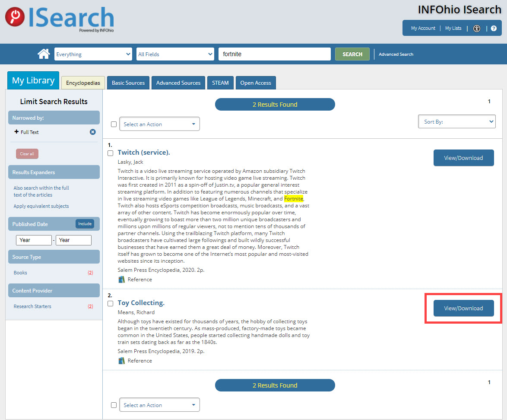Check the select-all box beside bottom Select an Action

pos(114,405)
